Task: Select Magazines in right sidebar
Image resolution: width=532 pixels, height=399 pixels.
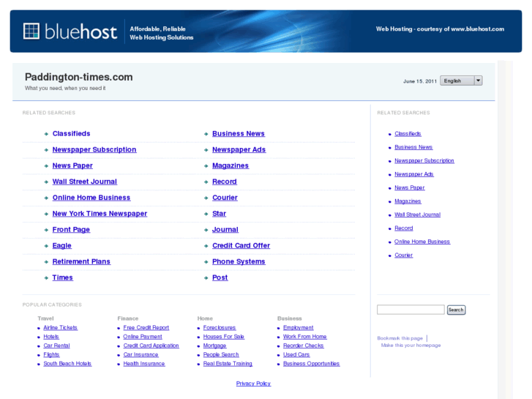Action: (x=408, y=201)
